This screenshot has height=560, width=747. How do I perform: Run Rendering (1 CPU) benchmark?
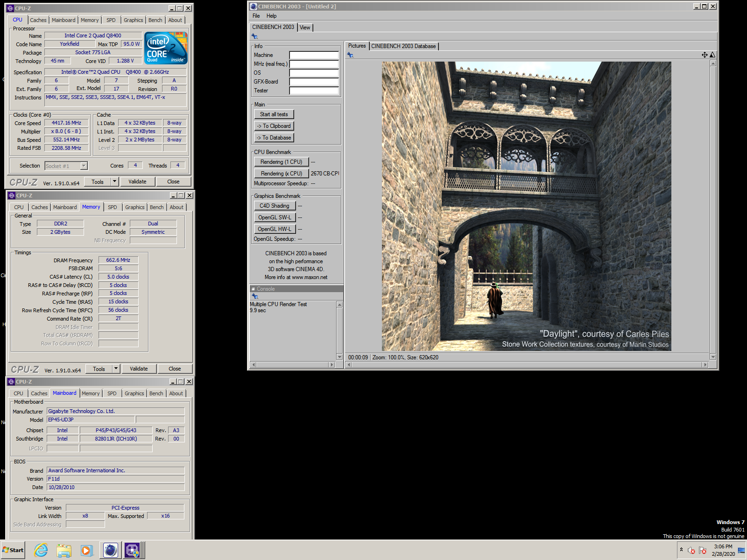282,162
